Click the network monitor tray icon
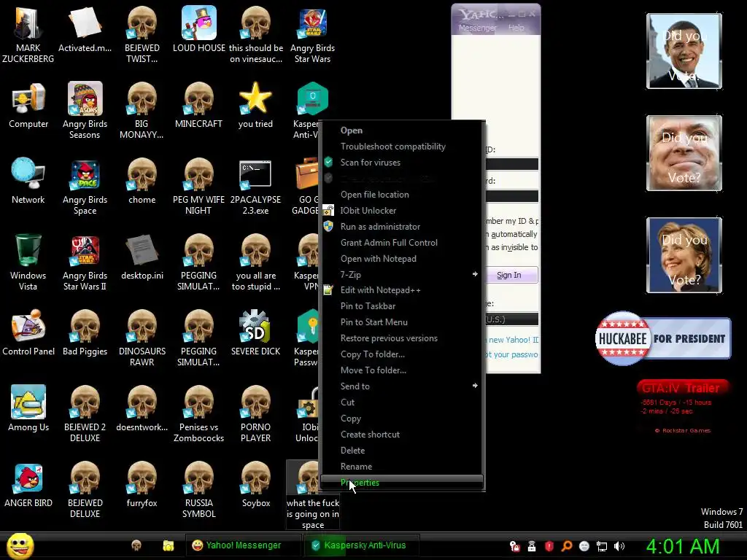 (602, 546)
